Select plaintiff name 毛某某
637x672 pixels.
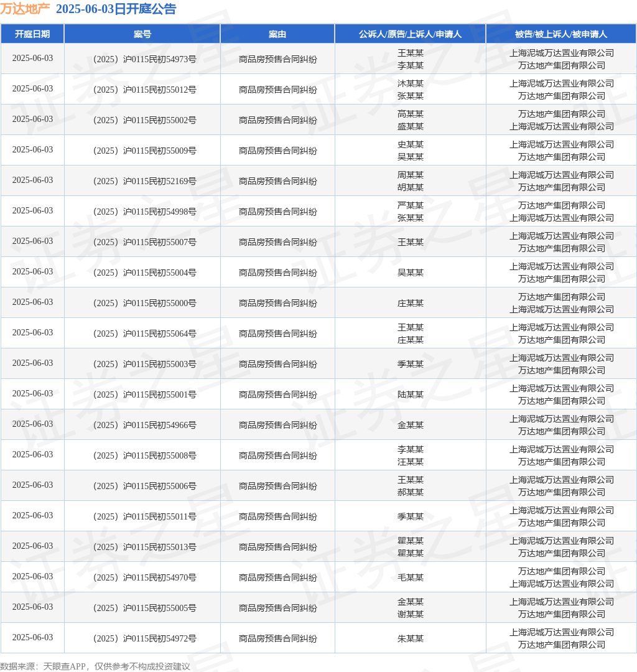[411, 577]
